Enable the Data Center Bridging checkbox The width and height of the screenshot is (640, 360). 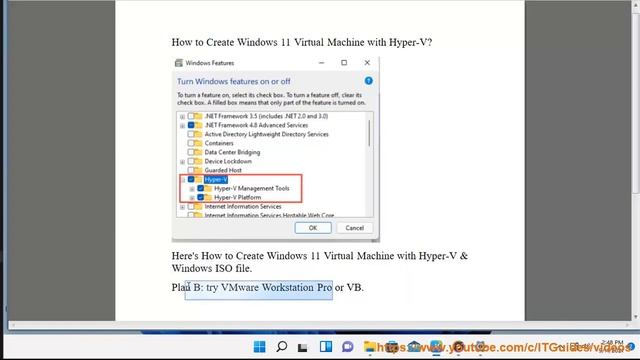pos(191,152)
